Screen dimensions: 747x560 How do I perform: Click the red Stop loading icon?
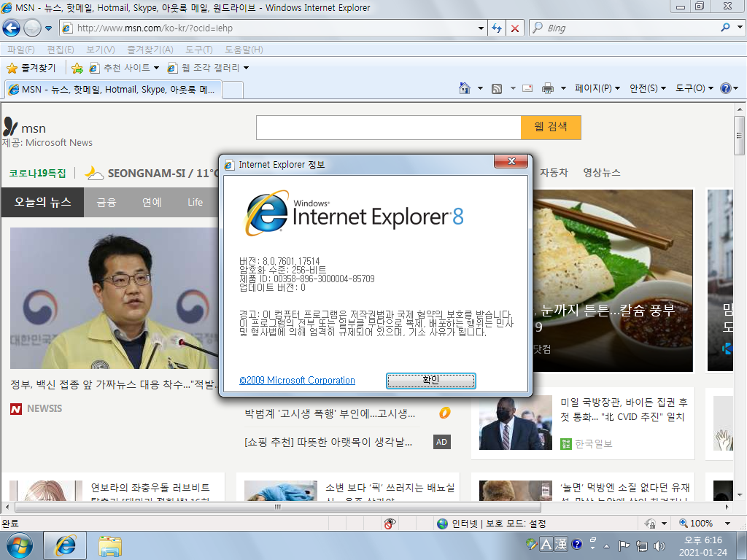pos(515,28)
